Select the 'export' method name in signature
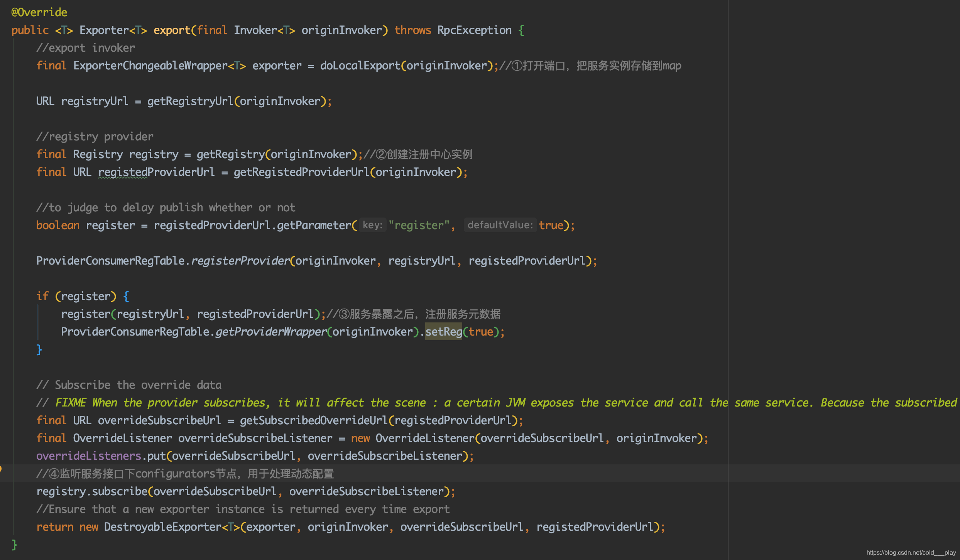Screen dimensions: 960x560 click(x=172, y=30)
